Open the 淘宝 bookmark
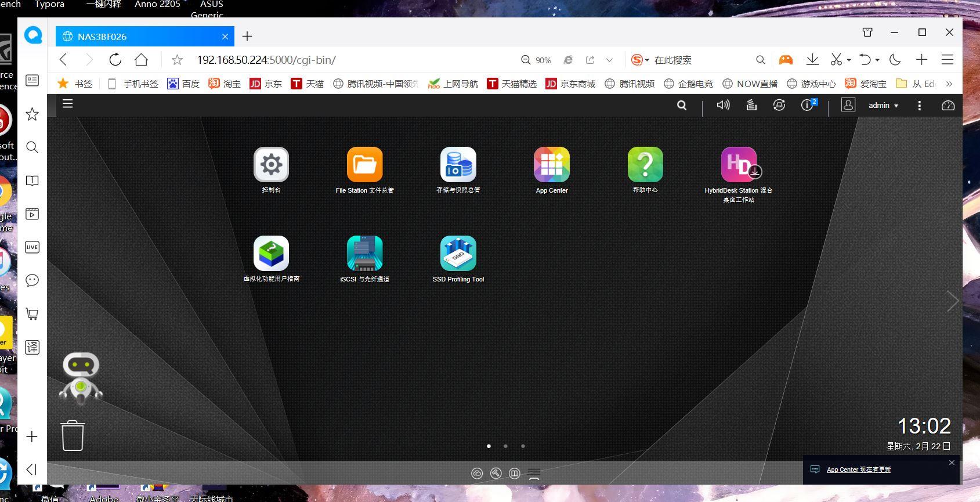Viewport: 980px width, 502px height. [x=225, y=84]
